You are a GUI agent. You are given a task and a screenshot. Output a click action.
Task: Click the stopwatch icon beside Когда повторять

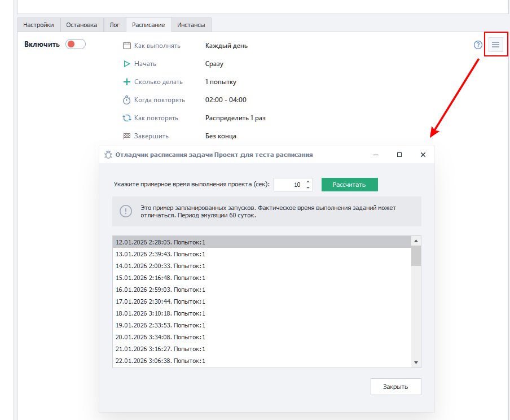(127, 100)
